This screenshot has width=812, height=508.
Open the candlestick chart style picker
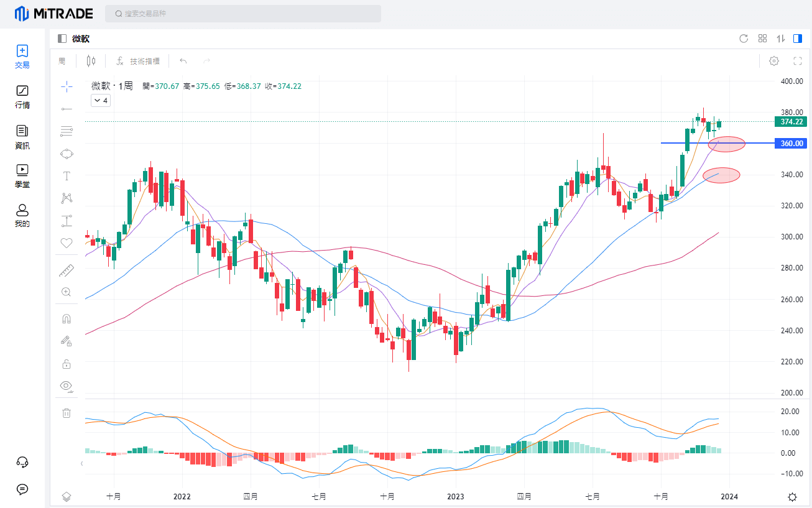pyautogui.click(x=91, y=61)
